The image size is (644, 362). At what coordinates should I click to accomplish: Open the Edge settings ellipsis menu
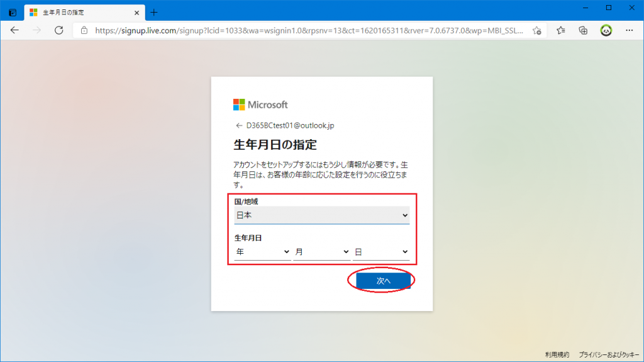[x=629, y=30]
